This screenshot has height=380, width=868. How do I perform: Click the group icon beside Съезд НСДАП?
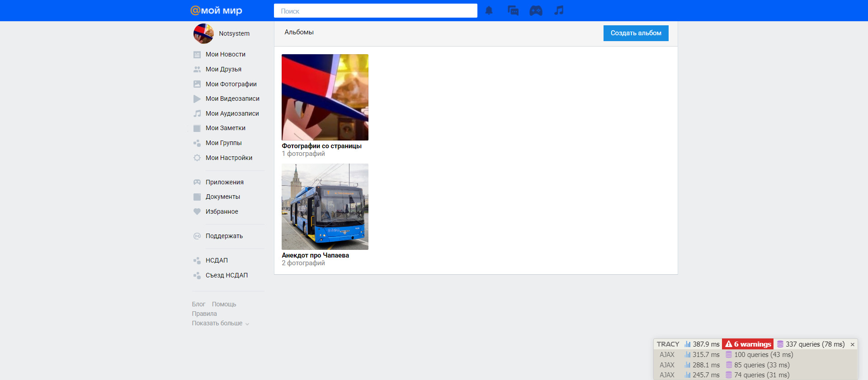tap(197, 276)
